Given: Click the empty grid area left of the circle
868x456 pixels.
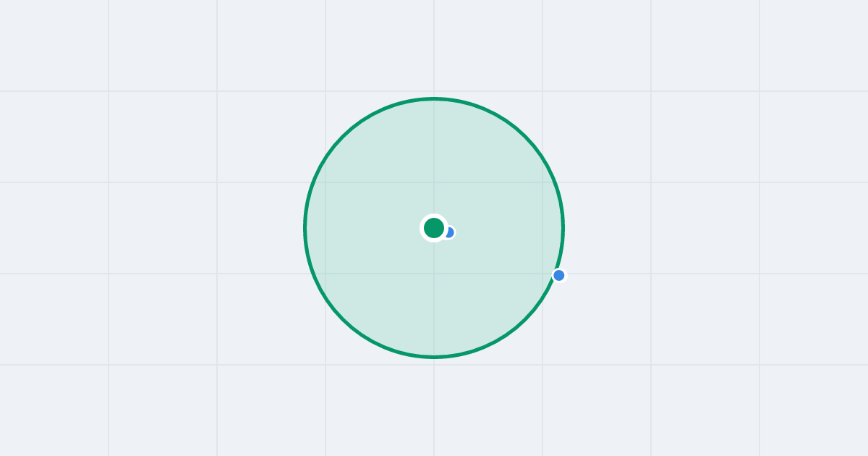Looking at the screenshot, I should pos(163,228).
